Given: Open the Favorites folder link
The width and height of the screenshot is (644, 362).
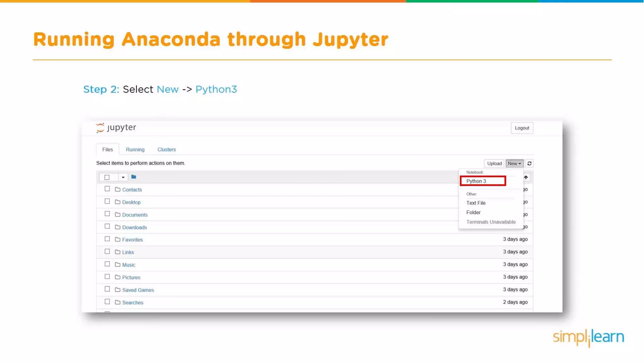Looking at the screenshot, I should pyautogui.click(x=132, y=240).
